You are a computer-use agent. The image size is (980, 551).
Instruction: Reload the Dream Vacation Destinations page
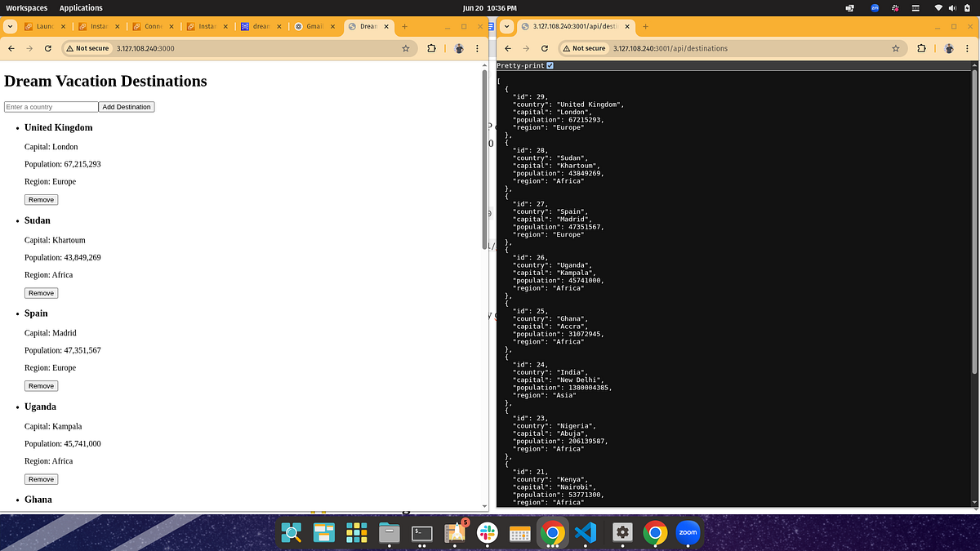point(47,48)
